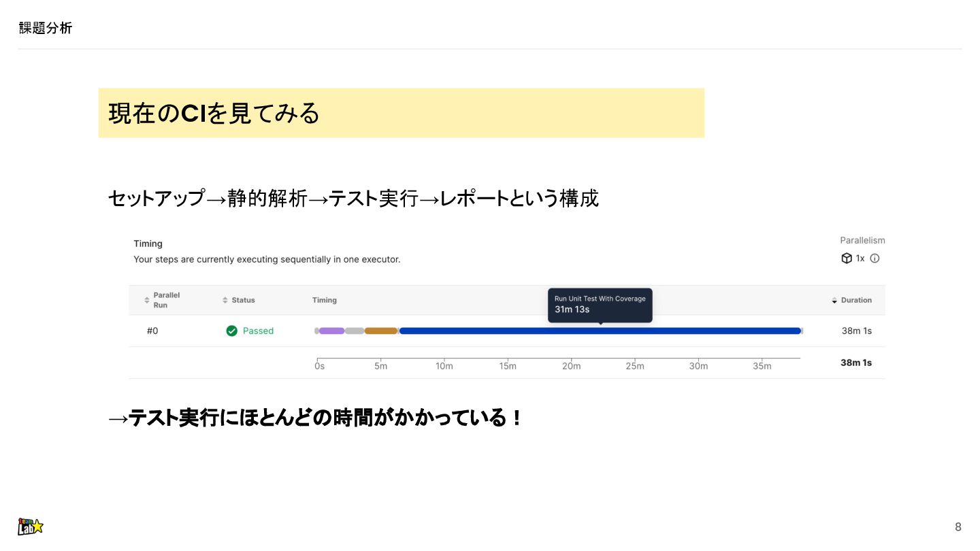Screen dimensions: 980x551
Task: Click the 10m axis label
Action: click(444, 366)
